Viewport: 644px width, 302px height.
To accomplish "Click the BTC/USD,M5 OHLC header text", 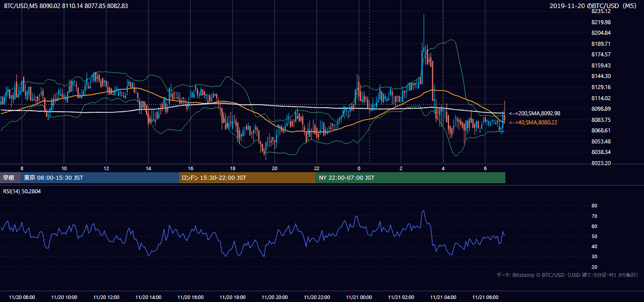I will click(x=66, y=6).
